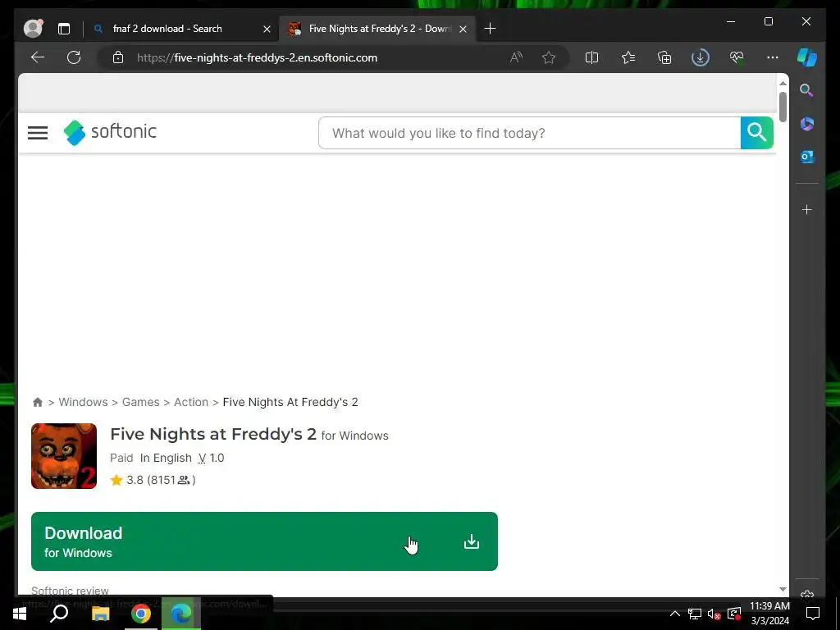Go back to the previous page
The image size is (840, 630).
(x=38, y=57)
